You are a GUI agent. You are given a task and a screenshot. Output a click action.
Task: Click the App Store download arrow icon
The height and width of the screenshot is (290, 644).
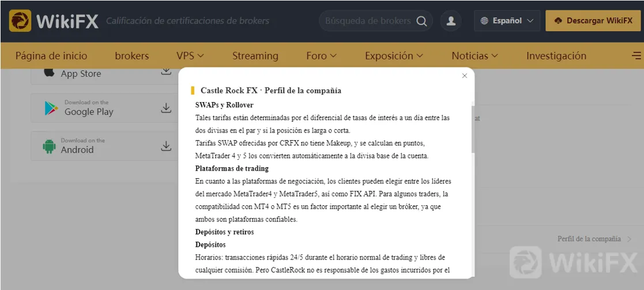tap(166, 71)
